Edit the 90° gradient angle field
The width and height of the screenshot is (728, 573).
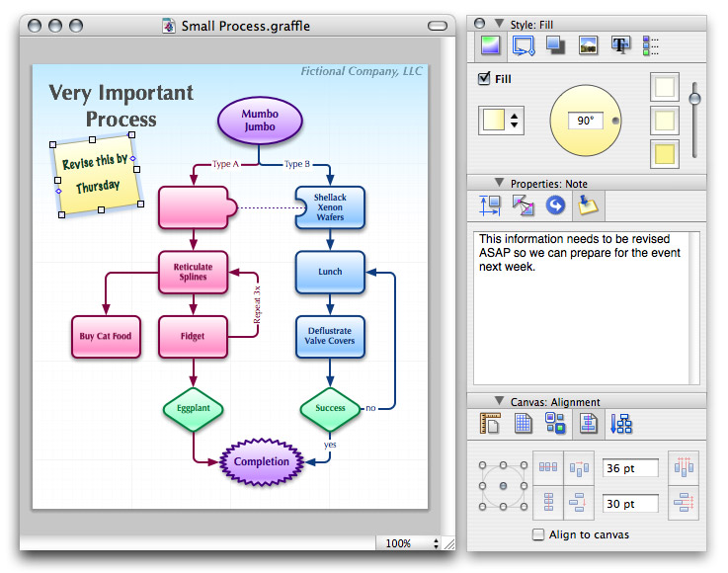tap(586, 121)
